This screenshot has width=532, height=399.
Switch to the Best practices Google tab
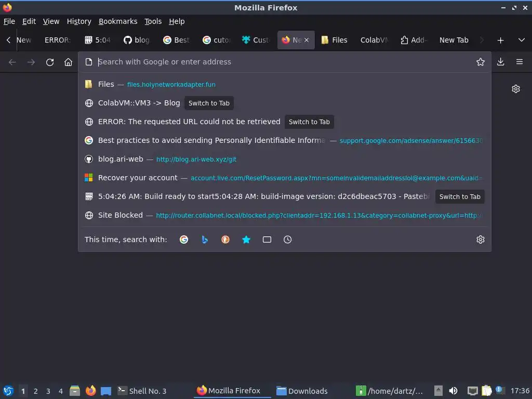(x=177, y=40)
